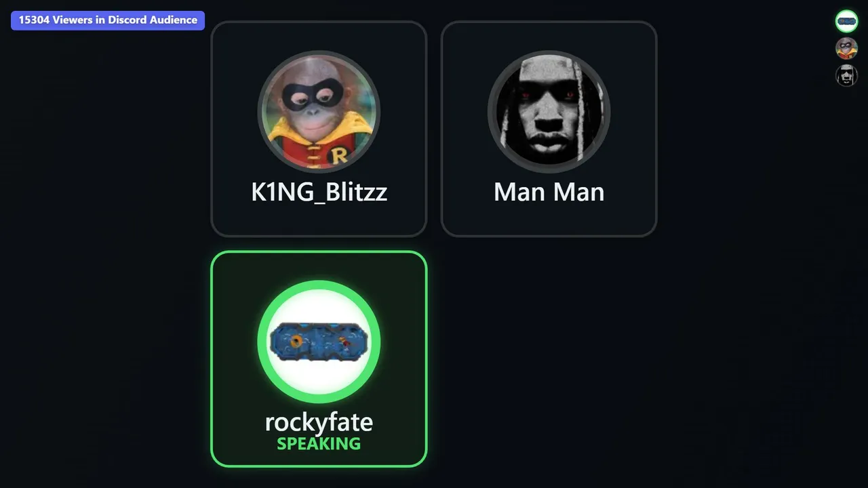Screen dimensions: 868x488
Task: Click the K1NG_Blitzz username text
Action: point(319,192)
